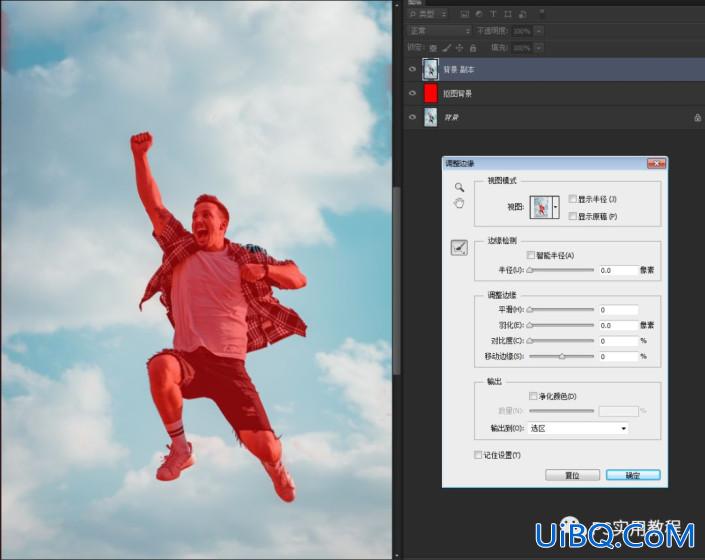Filter layers by shape layer icon
Image resolution: width=705 pixels, height=560 pixels.
coord(508,14)
